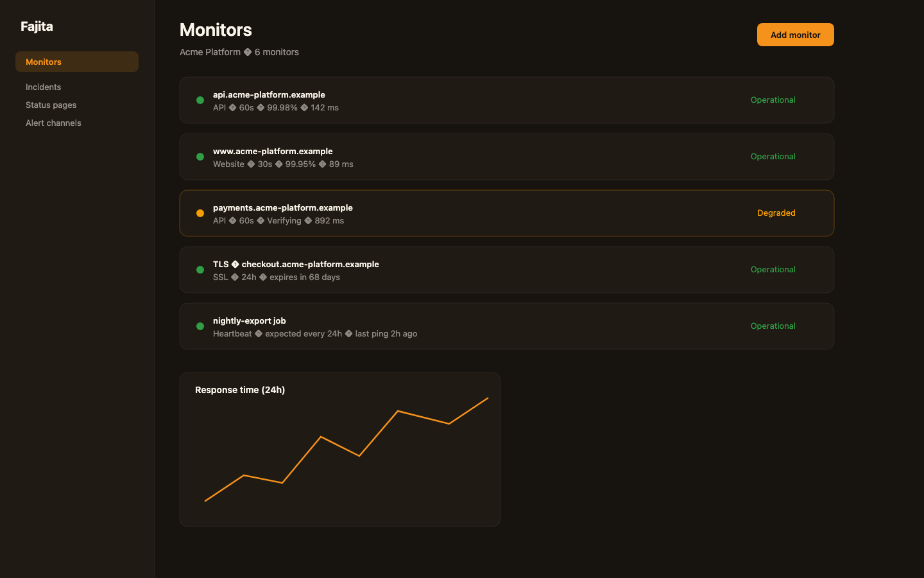Screen dimensions: 924x578
Task: Click the Operational status on the nightly-export row
Action: [x=773, y=326]
